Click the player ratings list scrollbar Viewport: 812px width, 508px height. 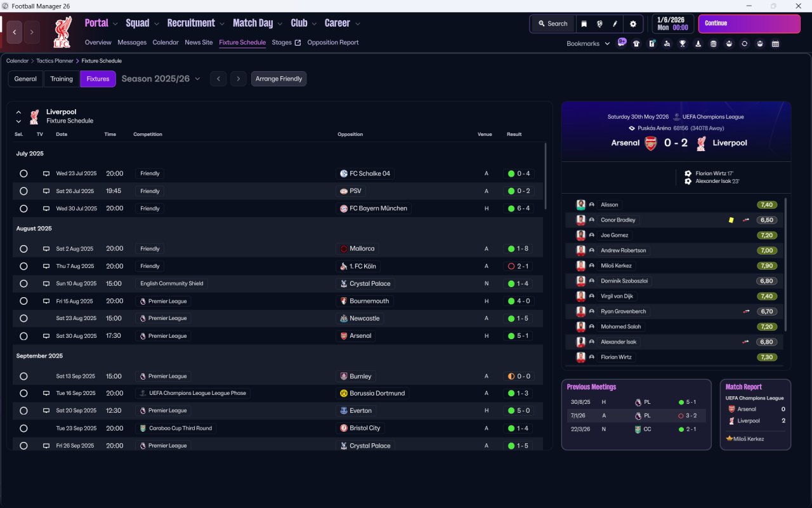[x=785, y=264]
